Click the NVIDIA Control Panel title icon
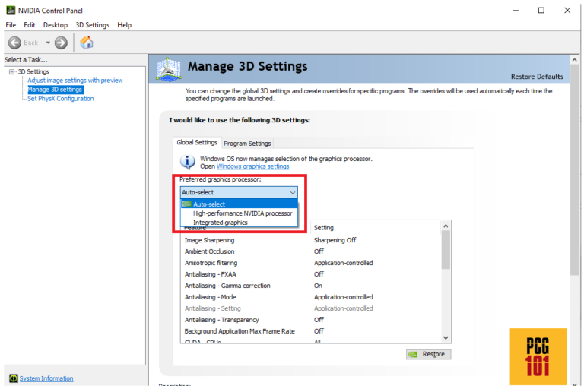 tap(8, 10)
